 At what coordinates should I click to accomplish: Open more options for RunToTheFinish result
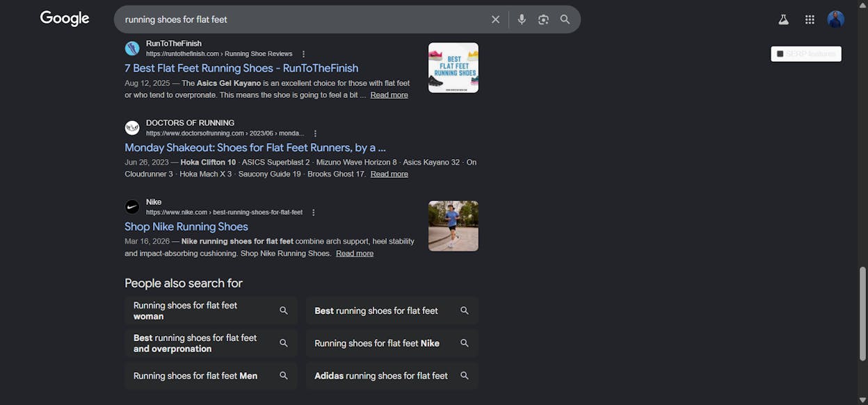click(x=303, y=54)
